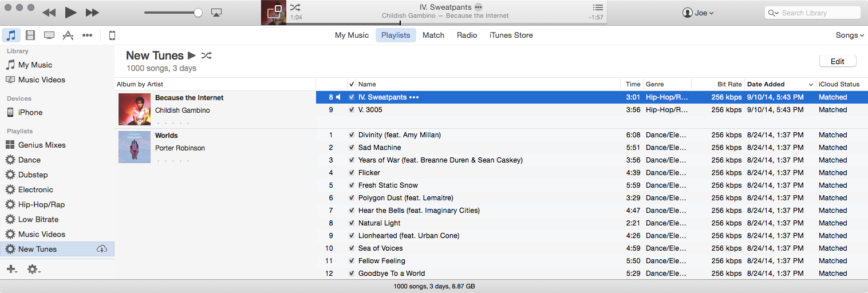This screenshot has width=868, height=293.
Task: Open more options next to IV. Sweatpants title
Action: point(479,7)
